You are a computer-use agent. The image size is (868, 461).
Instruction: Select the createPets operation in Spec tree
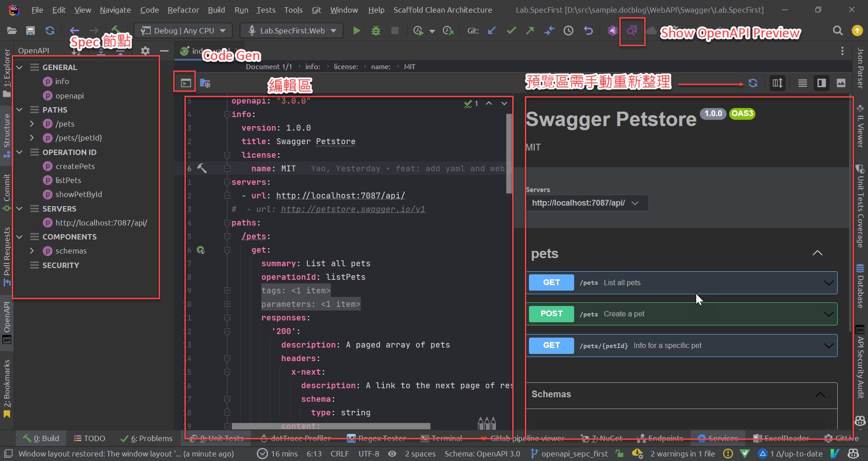(x=75, y=166)
